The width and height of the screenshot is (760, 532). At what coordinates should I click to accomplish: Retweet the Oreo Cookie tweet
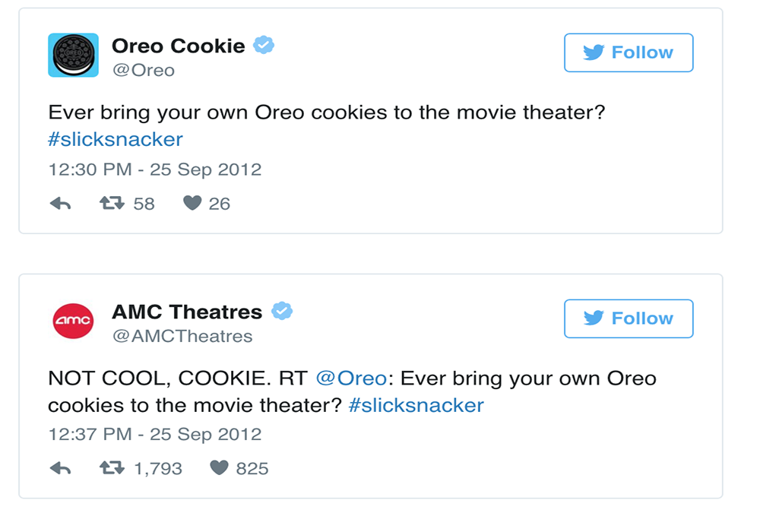112,203
